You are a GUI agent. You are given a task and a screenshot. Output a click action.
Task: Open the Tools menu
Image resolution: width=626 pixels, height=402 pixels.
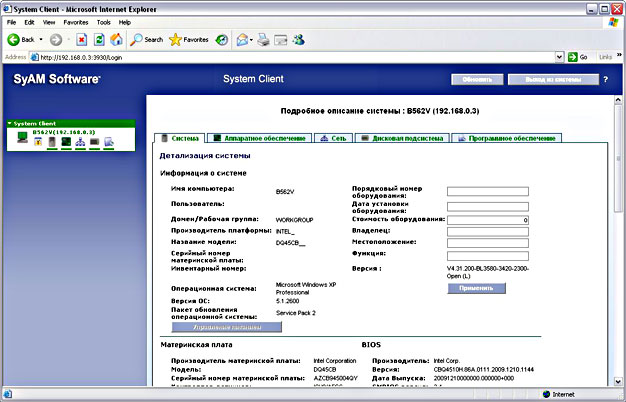pos(103,21)
